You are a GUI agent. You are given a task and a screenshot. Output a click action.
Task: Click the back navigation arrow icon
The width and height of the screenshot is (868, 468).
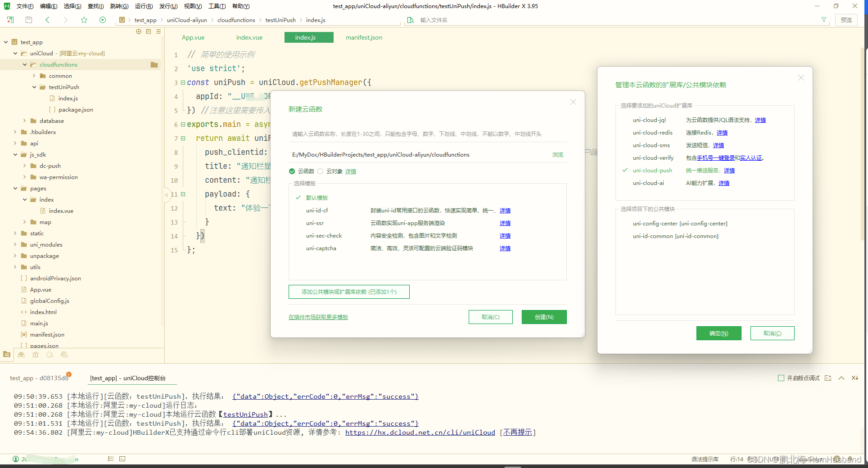(47, 20)
